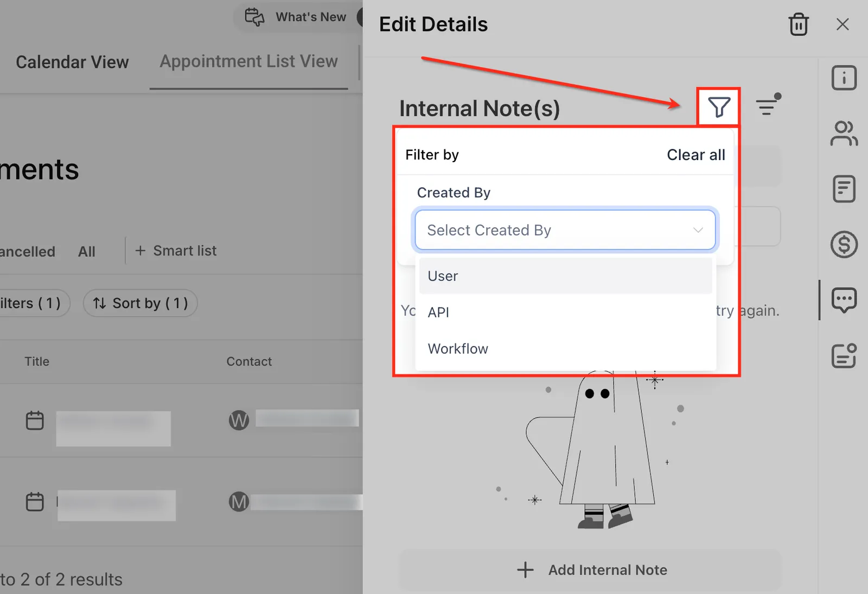Open the sort notes icon

[x=768, y=105]
